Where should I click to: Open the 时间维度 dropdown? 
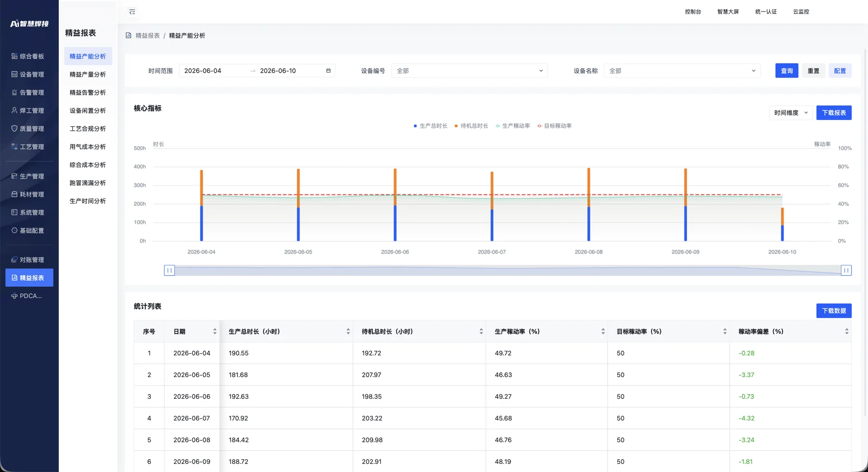pyautogui.click(x=791, y=113)
